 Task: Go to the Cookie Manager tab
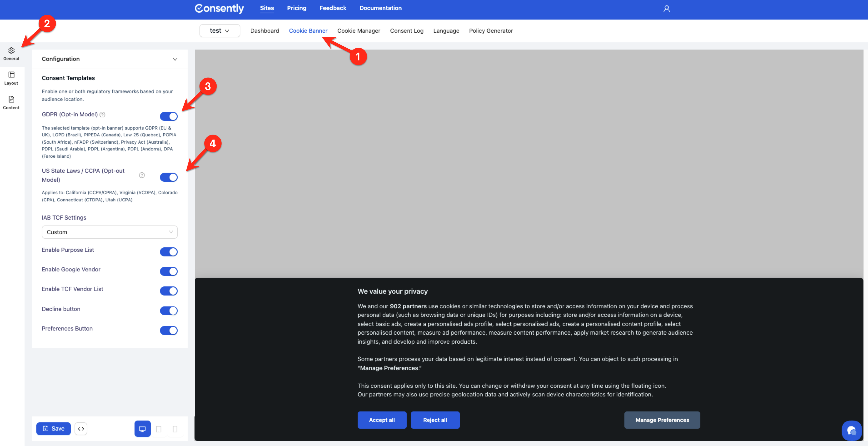click(359, 31)
